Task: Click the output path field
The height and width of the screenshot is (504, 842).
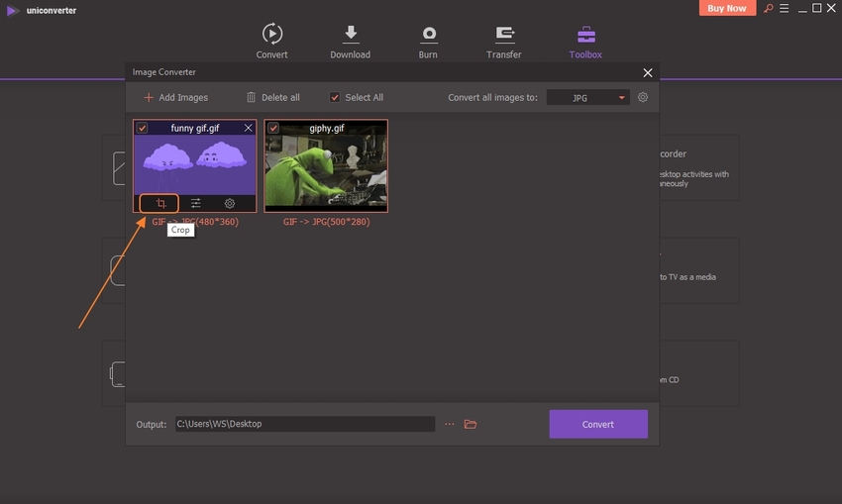Action: point(304,424)
